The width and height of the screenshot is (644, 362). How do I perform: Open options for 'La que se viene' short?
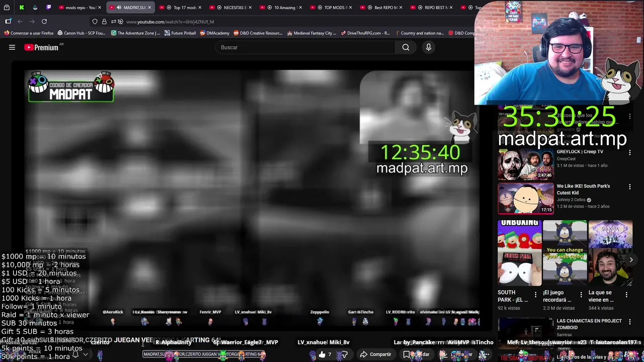coord(626,295)
